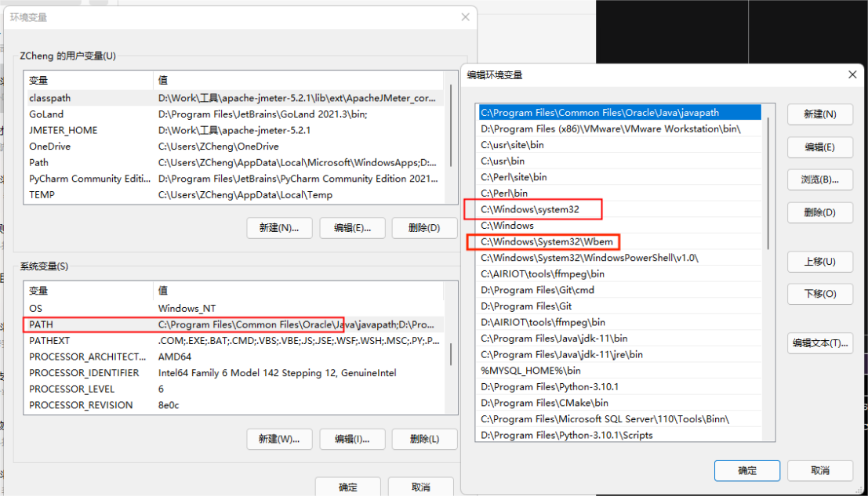The height and width of the screenshot is (496, 868).
Task: Open 浏览(B)... folder browser
Action: [x=819, y=179]
